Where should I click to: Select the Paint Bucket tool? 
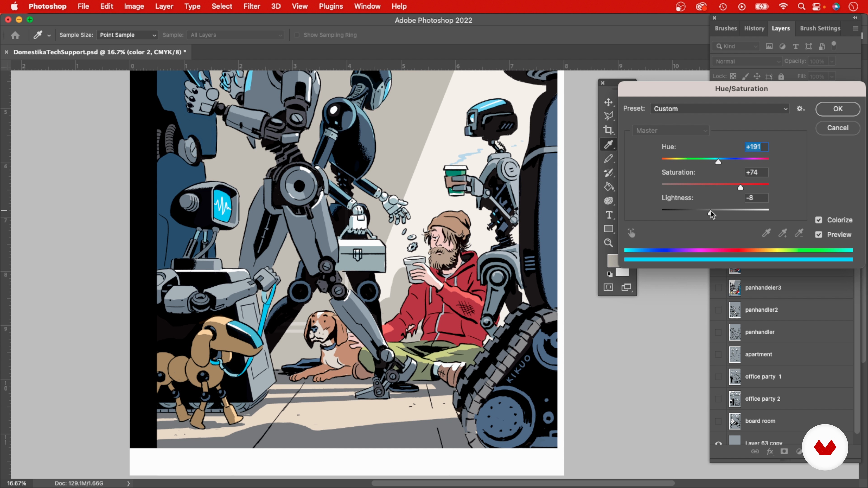click(608, 187)
